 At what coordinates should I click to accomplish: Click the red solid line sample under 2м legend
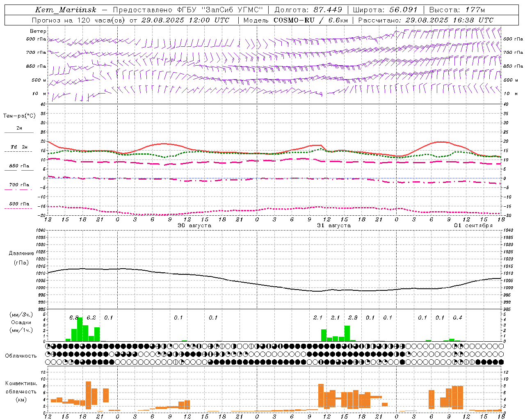click(19, 132)
